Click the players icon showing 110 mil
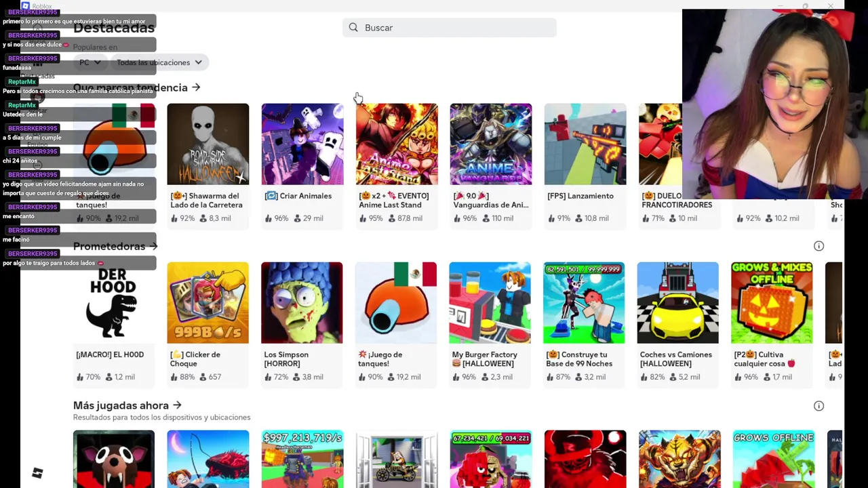868x488 pixels. [485, 218]
